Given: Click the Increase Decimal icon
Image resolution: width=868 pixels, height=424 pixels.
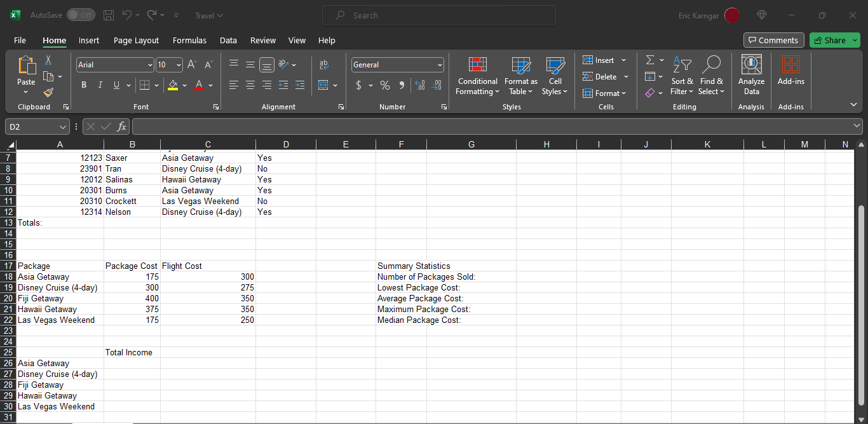Looking at the screenshot, I should (420, 85).
